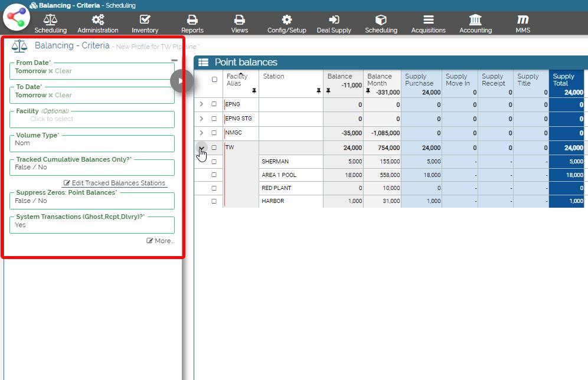Image resolution: width=588 pixels, height=380 pixels.
Task: Expand the EPNG STG facility row
Action: coord(201,119)
